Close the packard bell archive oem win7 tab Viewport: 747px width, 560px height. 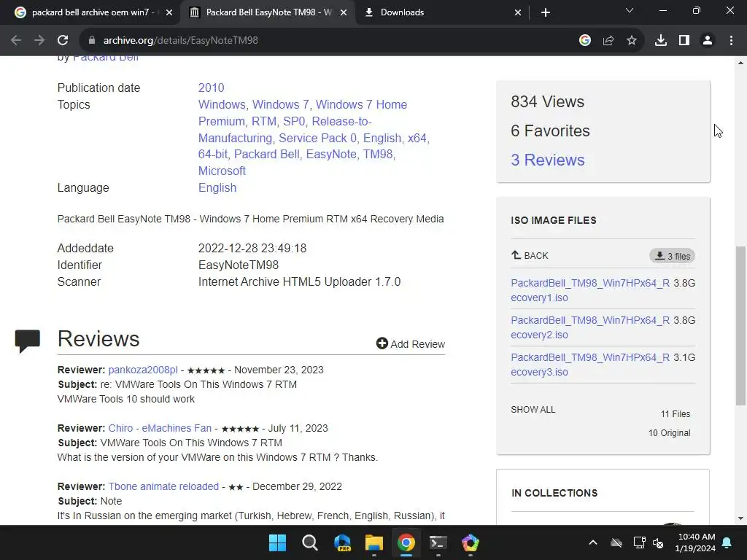point(169,12)
